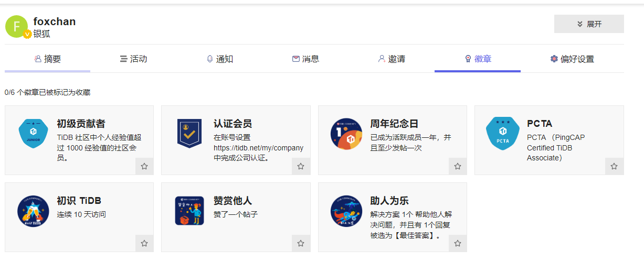Go to the 通知 tab
Image resolution: width=644 pixels, height=261 pixels.
point(219,59)
